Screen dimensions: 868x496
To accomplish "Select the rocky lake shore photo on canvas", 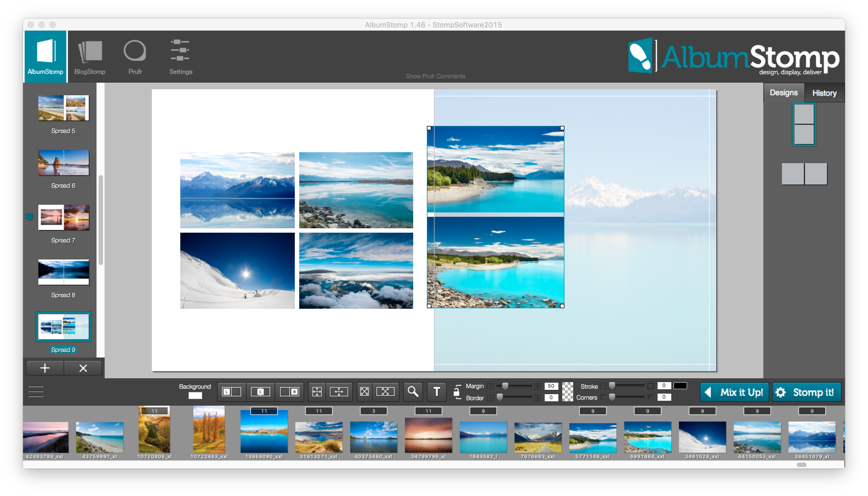I will click(x=356, y=190).
